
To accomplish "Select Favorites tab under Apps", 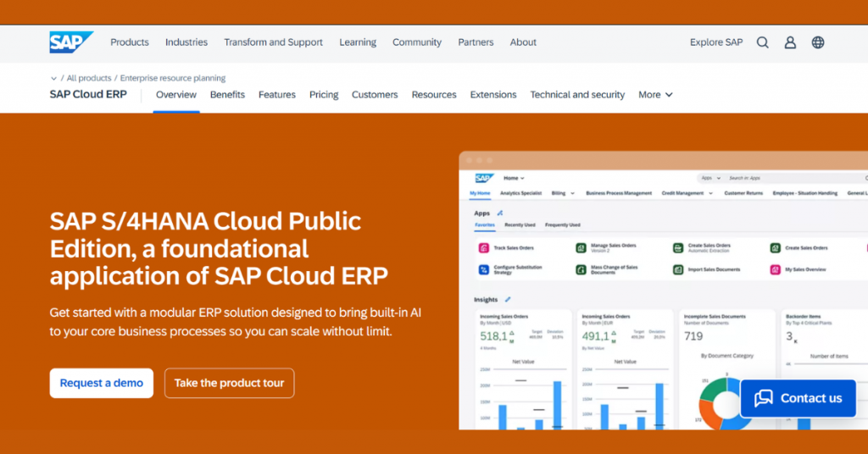I will pyautogui.click(x=484, y=225).
